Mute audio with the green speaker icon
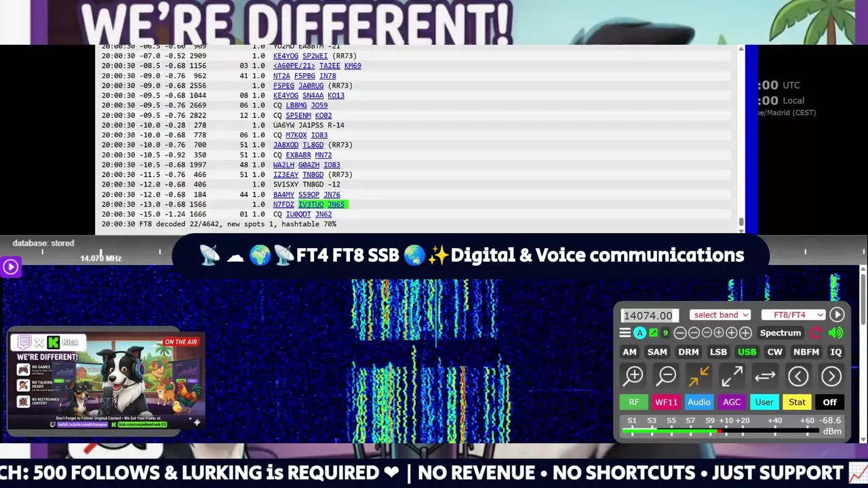The image size is (868, 488). pyautogui.click(x=836, y=333)
